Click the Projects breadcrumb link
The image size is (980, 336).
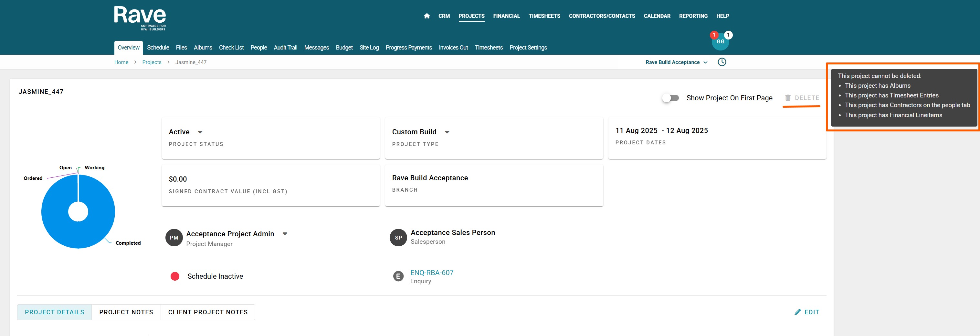(152, 62)
